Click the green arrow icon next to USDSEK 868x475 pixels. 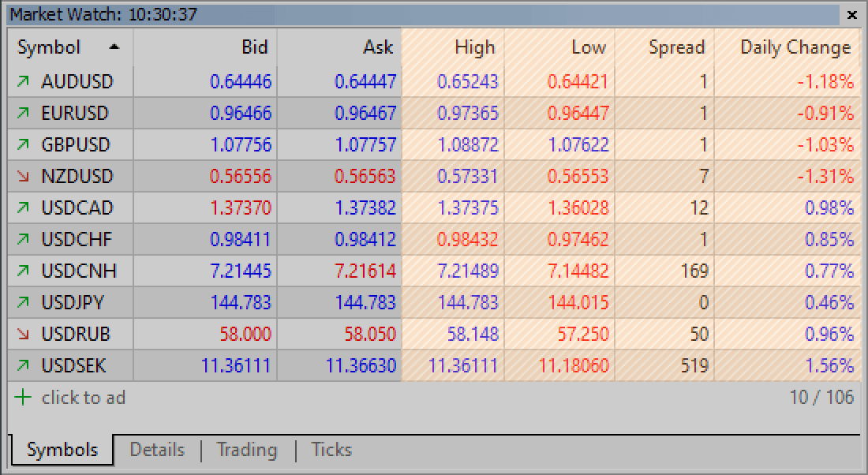(24, 365)
